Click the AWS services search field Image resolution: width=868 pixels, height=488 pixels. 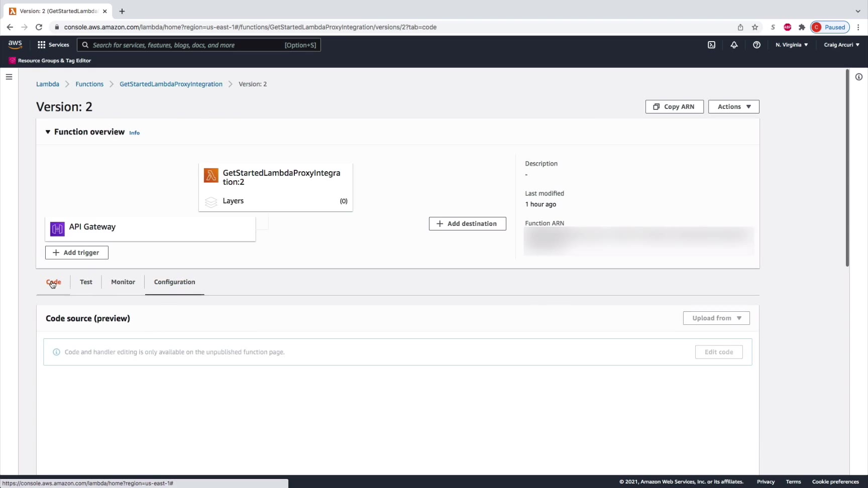199,45
